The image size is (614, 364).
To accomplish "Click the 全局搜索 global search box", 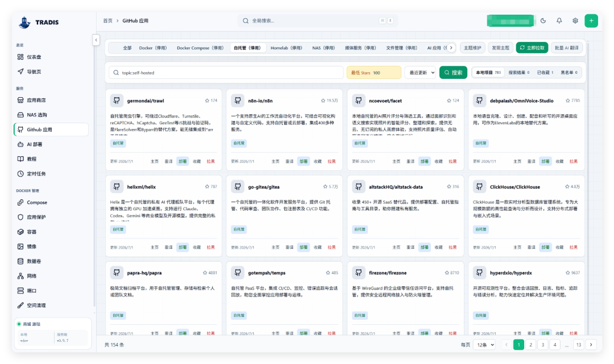I will click(x=318, y=20).
